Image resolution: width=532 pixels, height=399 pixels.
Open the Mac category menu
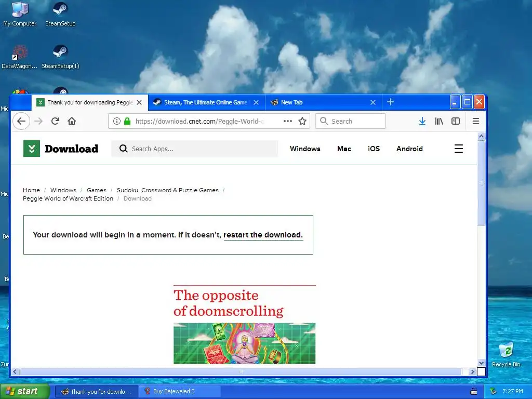344,149
